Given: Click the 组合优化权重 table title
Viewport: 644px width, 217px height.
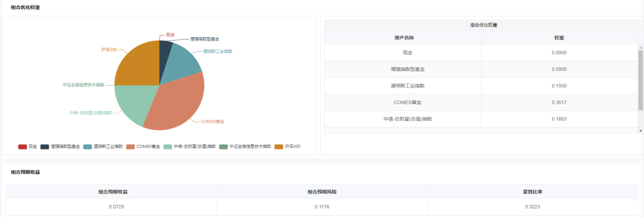Looking at the screenshot, I should [484, 25].
